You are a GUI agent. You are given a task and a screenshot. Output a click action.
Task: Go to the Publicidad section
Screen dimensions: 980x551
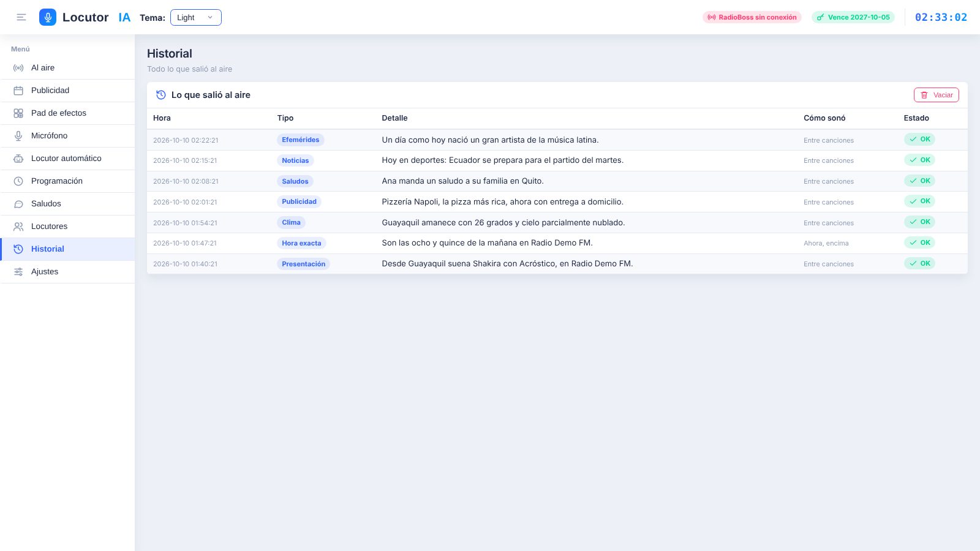[67, 91]
